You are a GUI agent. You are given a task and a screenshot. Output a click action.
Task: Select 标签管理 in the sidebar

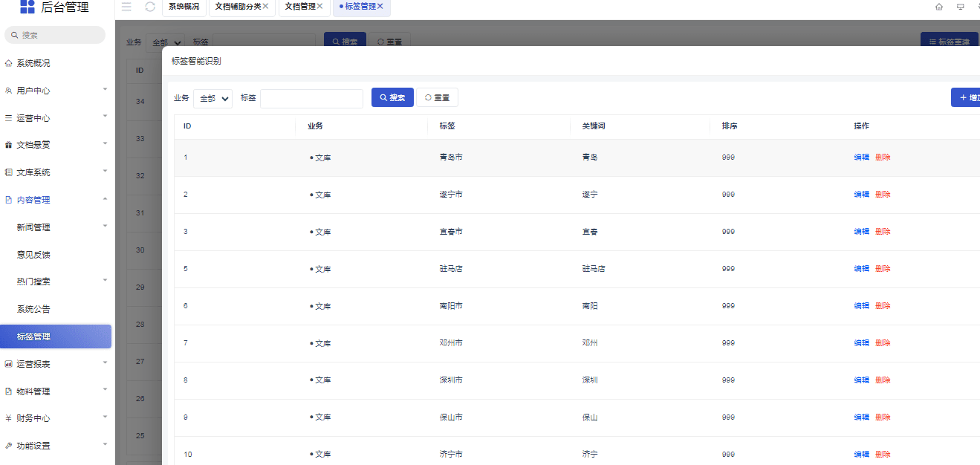point(56,336)
